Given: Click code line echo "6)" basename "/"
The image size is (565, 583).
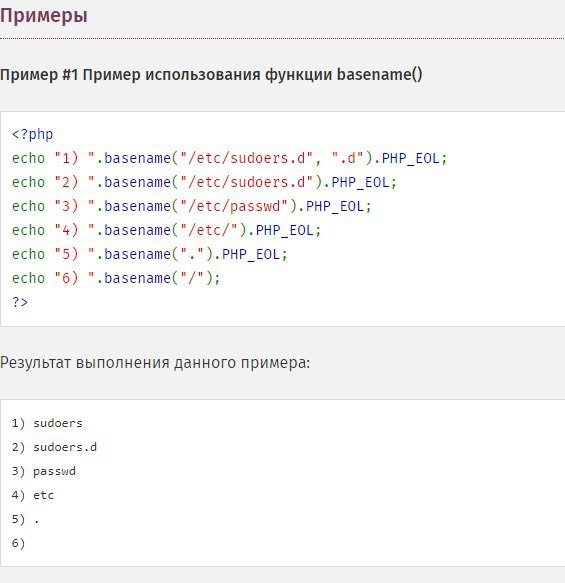Looking at the screenshot, I should tap(116, 278).
